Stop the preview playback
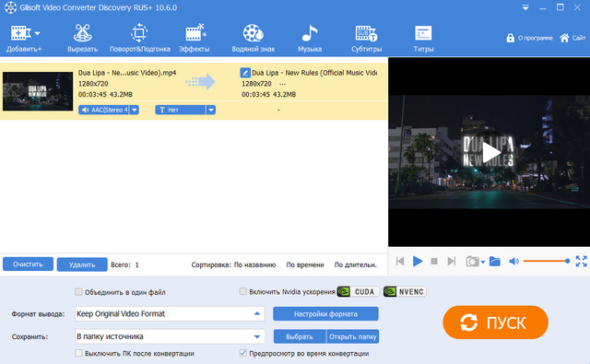Viewport: 590px width, 364px height. (x=434, y=261)
